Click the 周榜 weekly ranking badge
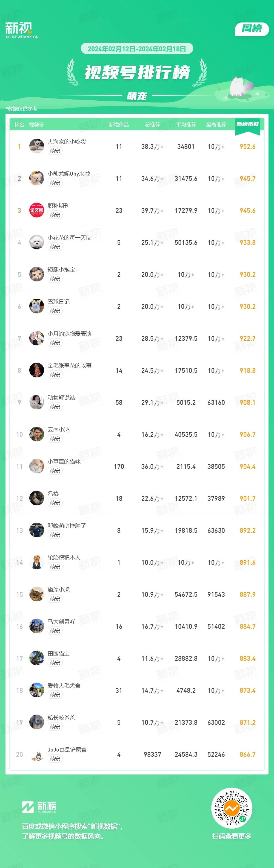The image size is (274, 868). pos(252,29)
